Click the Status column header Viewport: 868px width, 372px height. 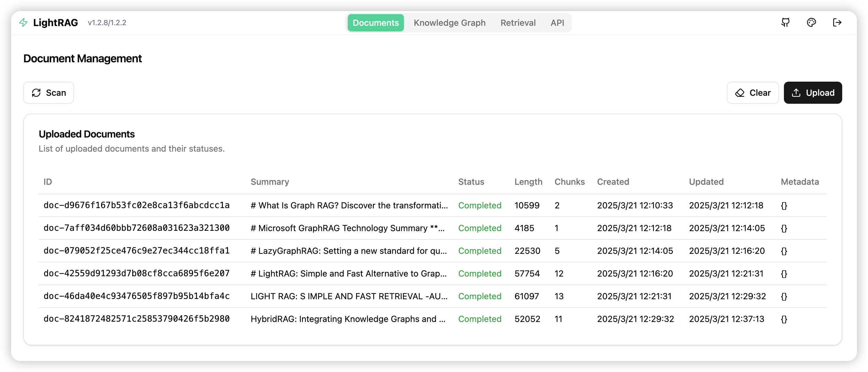pos(471,182)
